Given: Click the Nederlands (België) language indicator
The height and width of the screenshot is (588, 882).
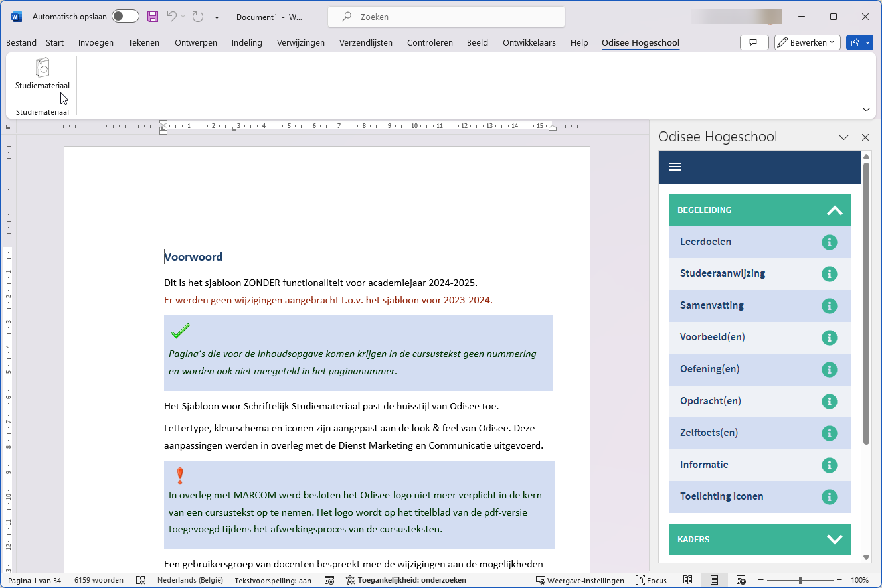Looking at the screenshot, I should 190,580.
